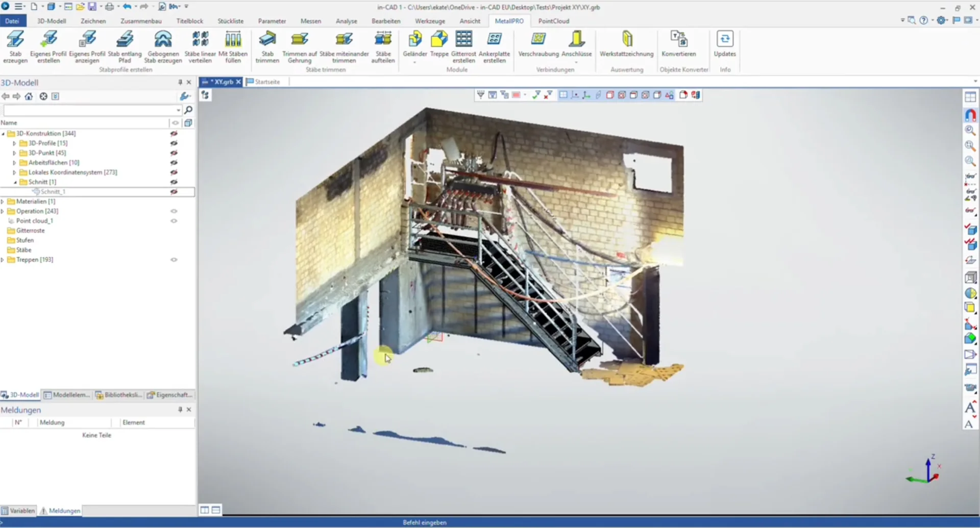The image size is (980, 528).
Task: Expand the Treppen tree node
Action: [x=3, y=260]
